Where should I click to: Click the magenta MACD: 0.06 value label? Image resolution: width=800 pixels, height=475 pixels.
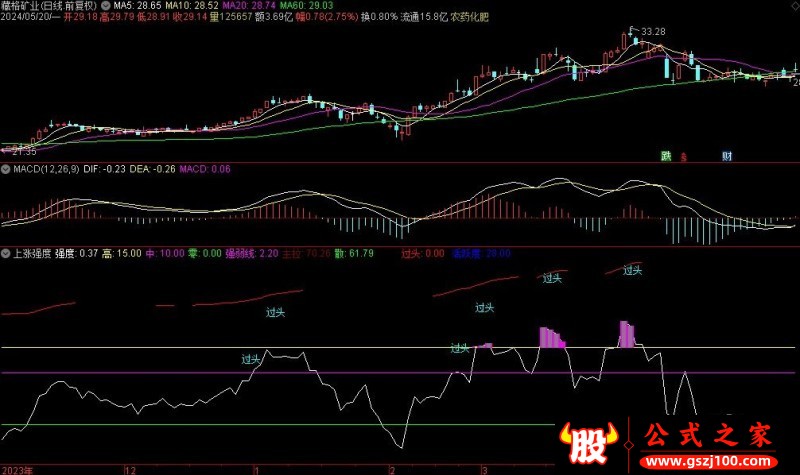click(204, 170)
